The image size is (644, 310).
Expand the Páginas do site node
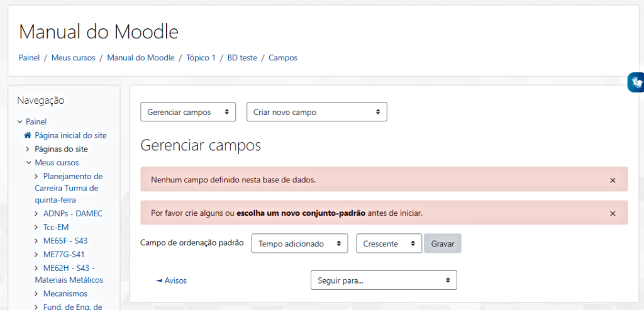coord(28,149)
